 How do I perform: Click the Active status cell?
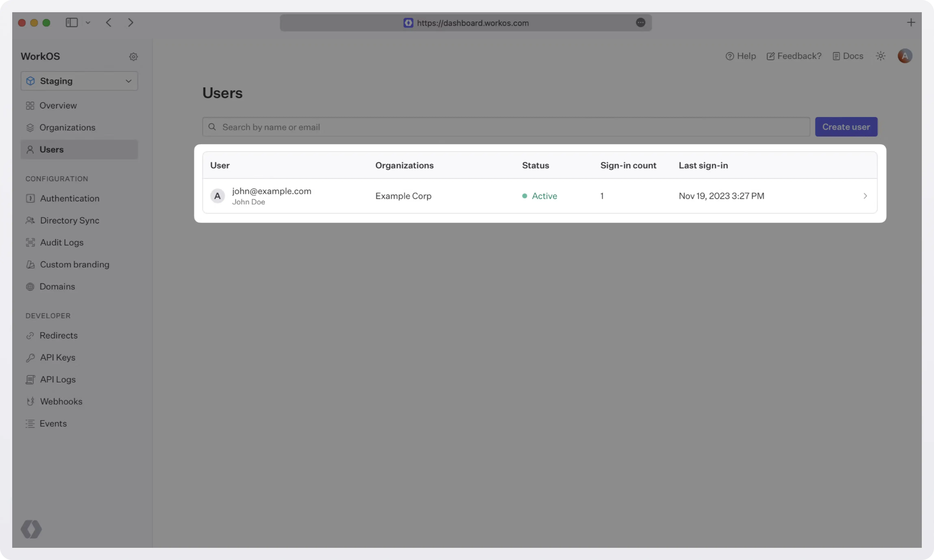coord(540,196)
